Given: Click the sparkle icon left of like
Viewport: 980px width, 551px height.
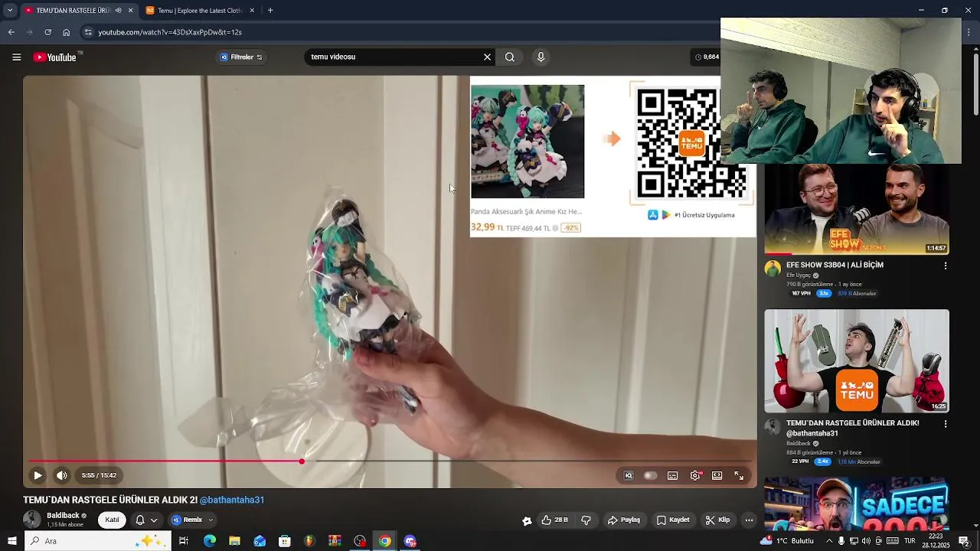Looking at the screenshot, I should point(527,520).
